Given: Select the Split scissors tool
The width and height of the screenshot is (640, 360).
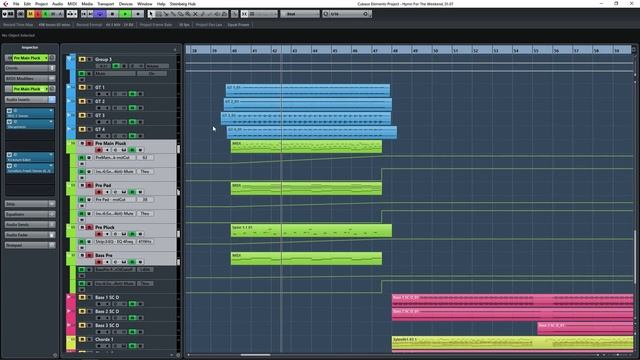Looking at the screenshot, I should click(166, 14).
